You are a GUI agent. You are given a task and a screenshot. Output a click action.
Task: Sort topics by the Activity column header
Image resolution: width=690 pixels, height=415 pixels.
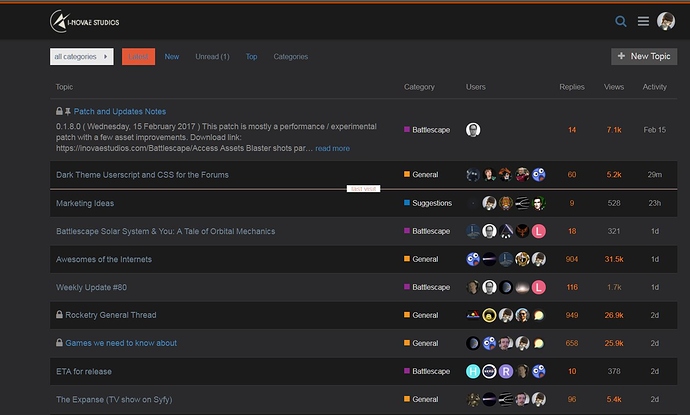pyautogui.click(x=654, y=87)
